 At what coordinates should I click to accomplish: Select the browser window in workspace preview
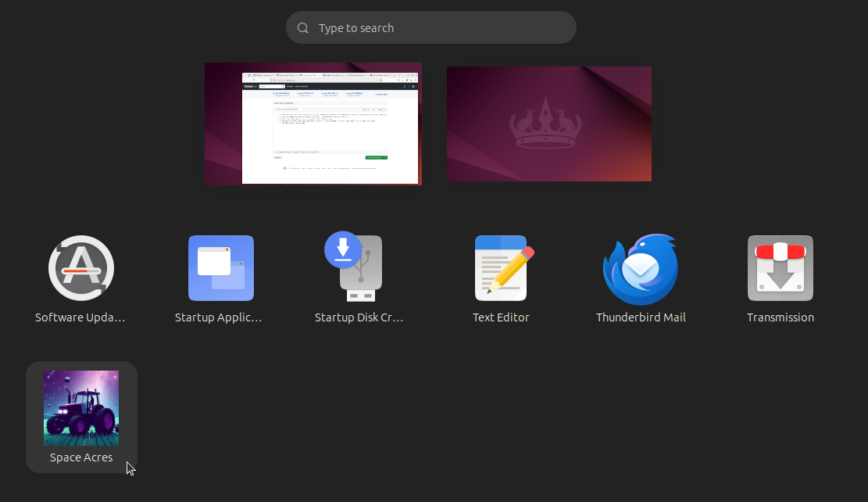(x=330, y=128)
